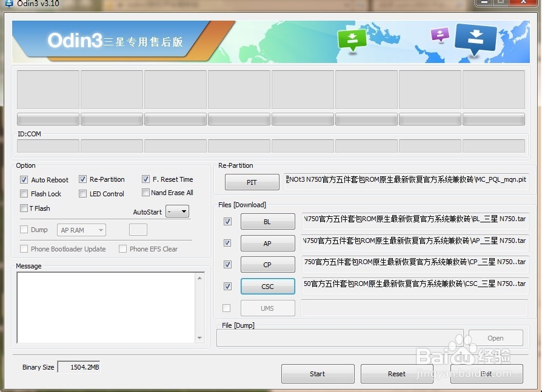Uncheck the AP file checkbox
The height and width of the screenshot is (392, 542).
(227, 243)
